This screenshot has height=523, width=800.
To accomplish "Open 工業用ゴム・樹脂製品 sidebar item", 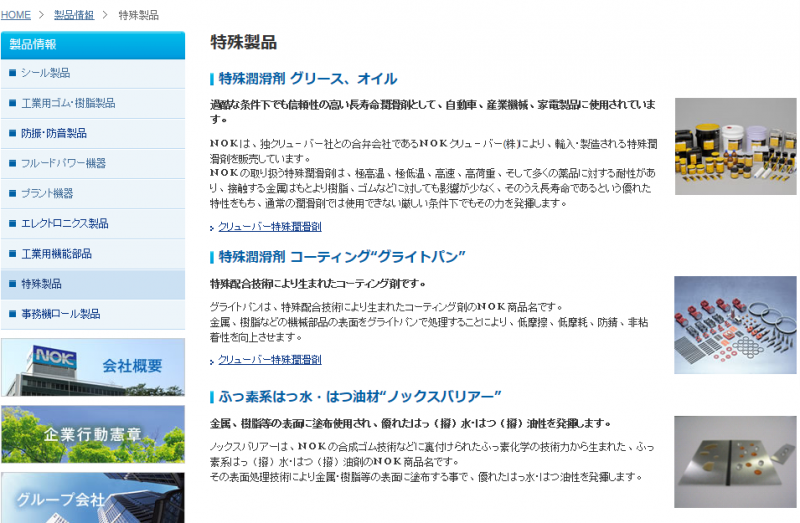I will [93, 104].
